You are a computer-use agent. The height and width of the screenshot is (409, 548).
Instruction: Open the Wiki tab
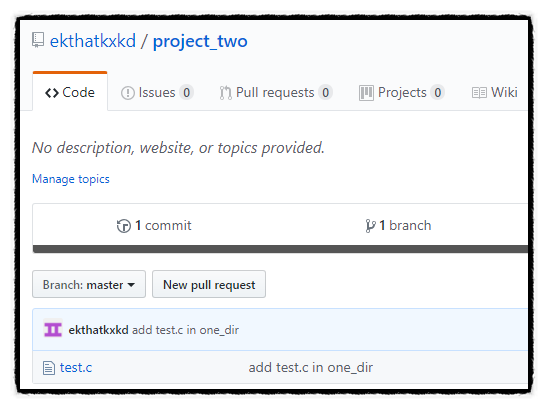tap(495, 93)
